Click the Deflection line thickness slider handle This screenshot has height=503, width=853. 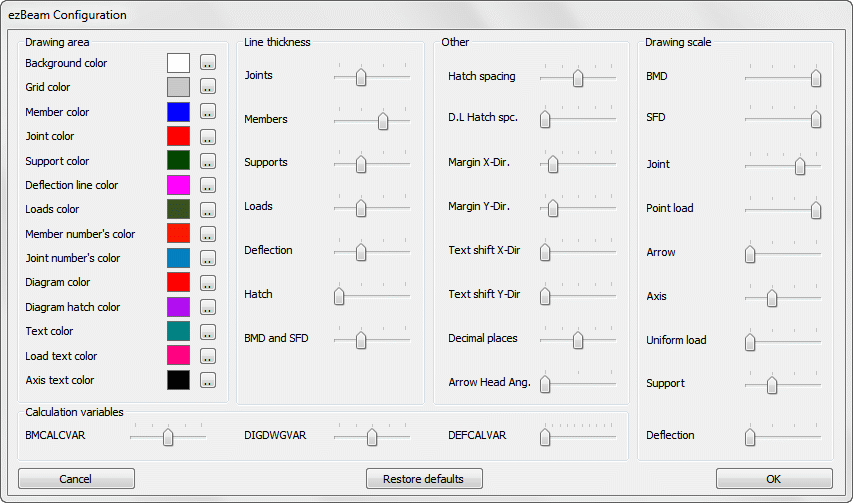click(361, 252)
